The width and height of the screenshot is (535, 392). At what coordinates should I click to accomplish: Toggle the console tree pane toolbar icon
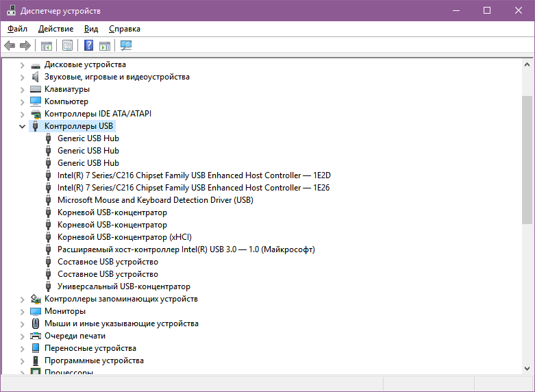(47, 45)
